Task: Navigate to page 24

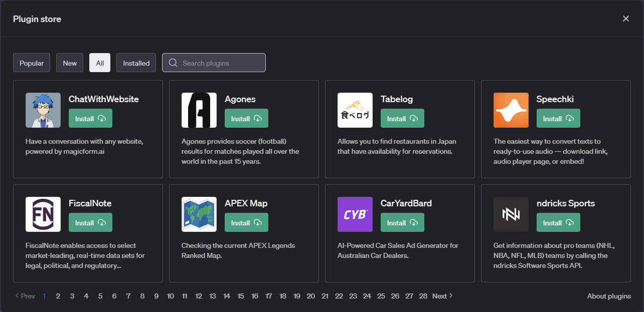Action: (367, 296)
